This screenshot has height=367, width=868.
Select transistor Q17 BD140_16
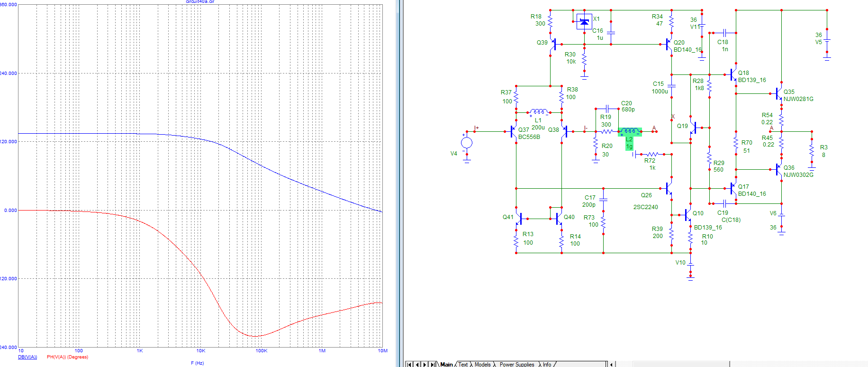(732, 188)
